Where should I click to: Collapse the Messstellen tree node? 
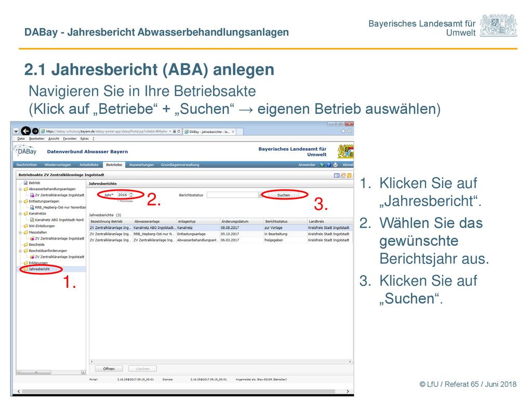[x=20, y=232]
